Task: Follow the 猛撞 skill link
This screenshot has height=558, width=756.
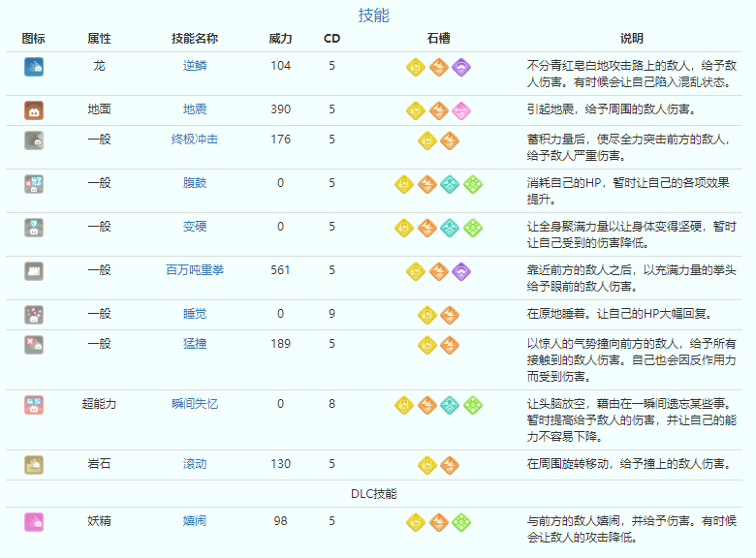Action: pyautogui.click(x=195, y=343)
